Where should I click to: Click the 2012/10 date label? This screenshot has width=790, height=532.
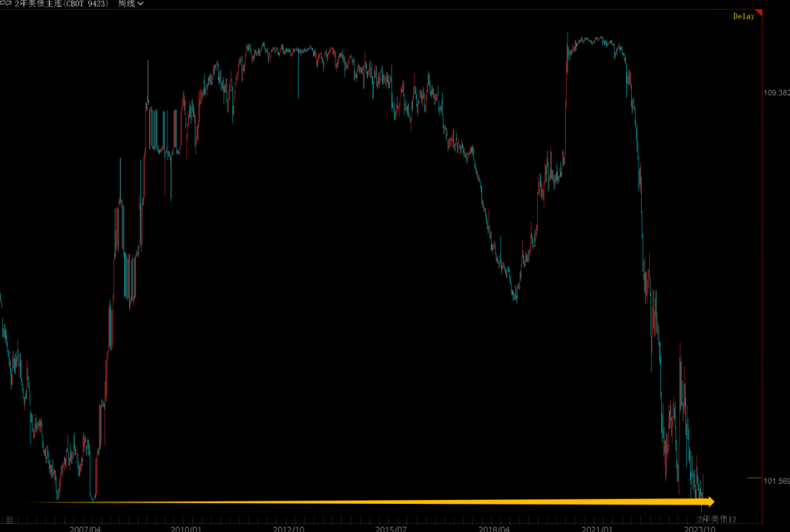pyautogui.click(x=289, y=529)
